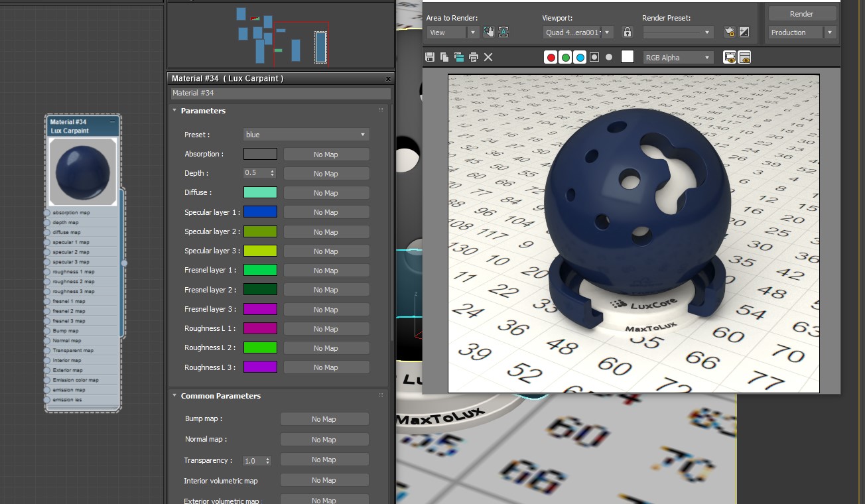
Task: Open Specular layer 1 blue color swatch
Action: click(x=260, y=212)
